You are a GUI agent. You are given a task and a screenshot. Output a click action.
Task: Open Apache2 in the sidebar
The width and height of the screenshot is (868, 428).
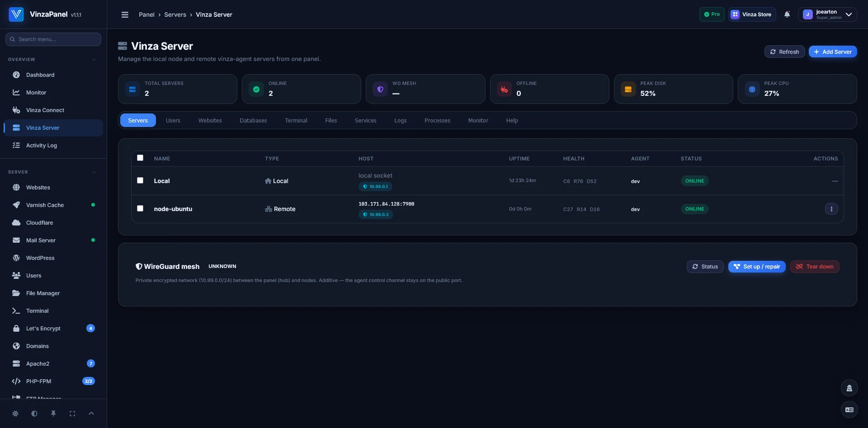(x=53, y=364)
